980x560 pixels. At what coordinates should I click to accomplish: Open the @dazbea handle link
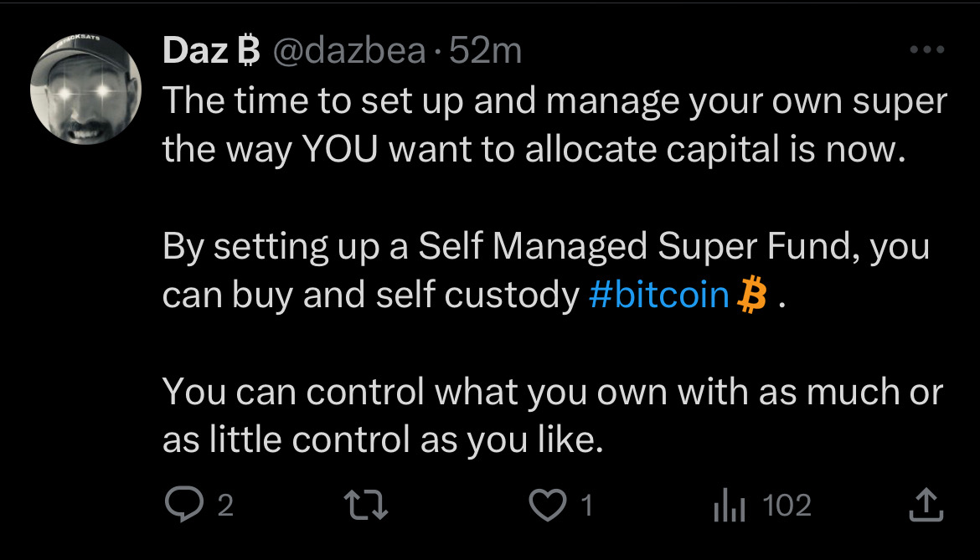tap(349, 52)
